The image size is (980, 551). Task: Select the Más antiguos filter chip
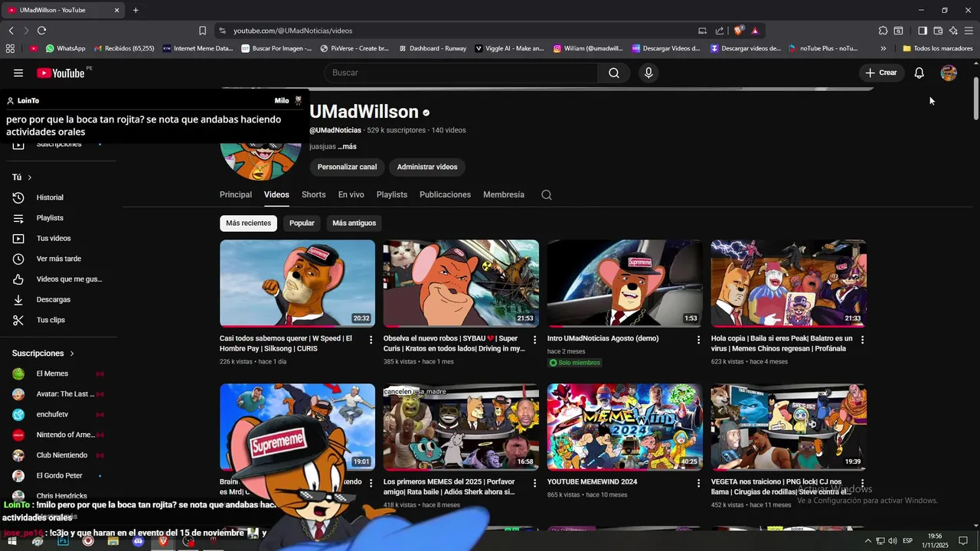coord(354,223)
